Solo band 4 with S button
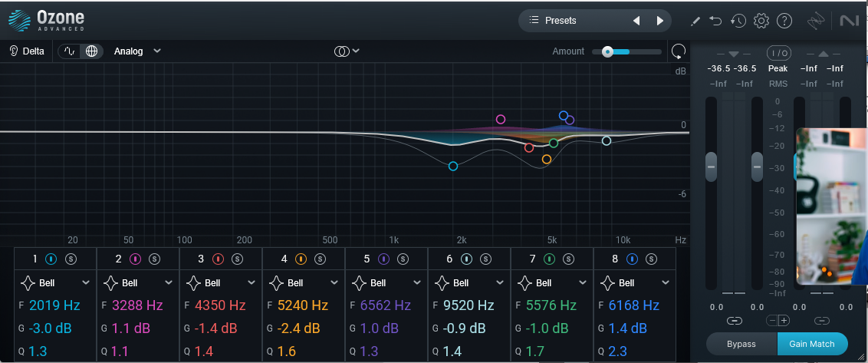Image resolution: width=868 pixels, height=363 pixels. pos(320,259)
